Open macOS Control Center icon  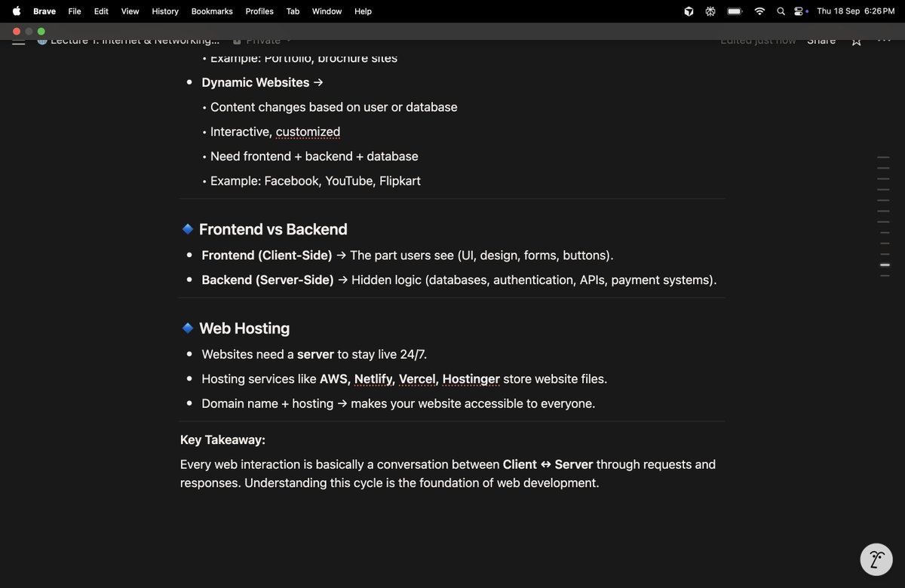point(799,11)
